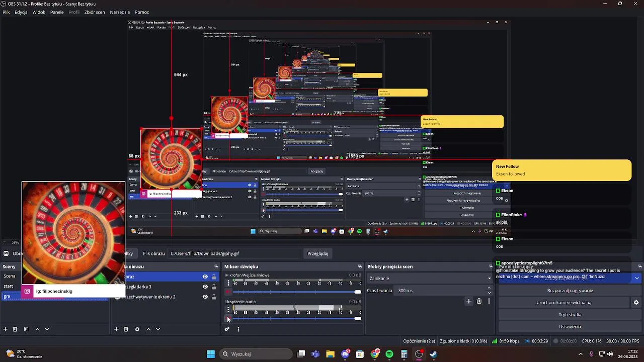Toggle lock on Przechwytywanie ekranu 2

pyautogui.click(x=214, y=297)
